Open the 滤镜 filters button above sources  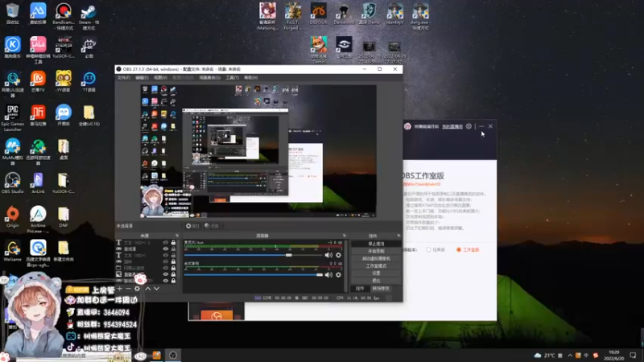212,226
